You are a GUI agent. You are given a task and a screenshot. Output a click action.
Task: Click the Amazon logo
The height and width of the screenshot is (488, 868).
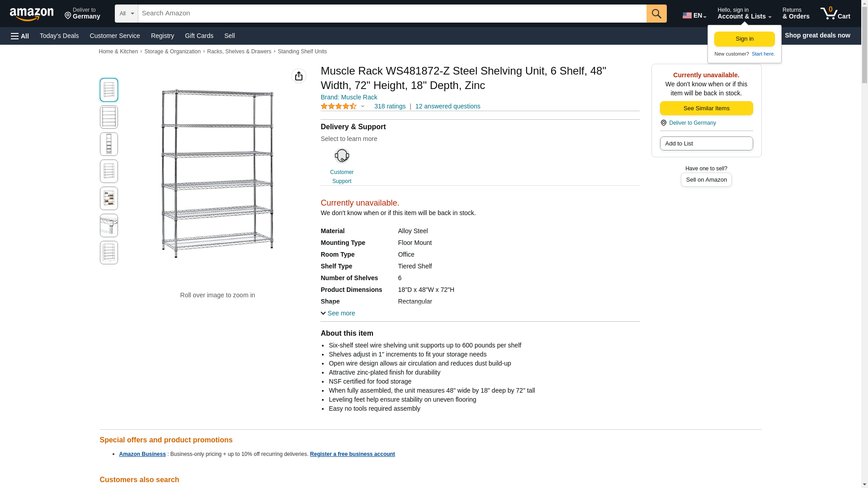tap(32, 14)
